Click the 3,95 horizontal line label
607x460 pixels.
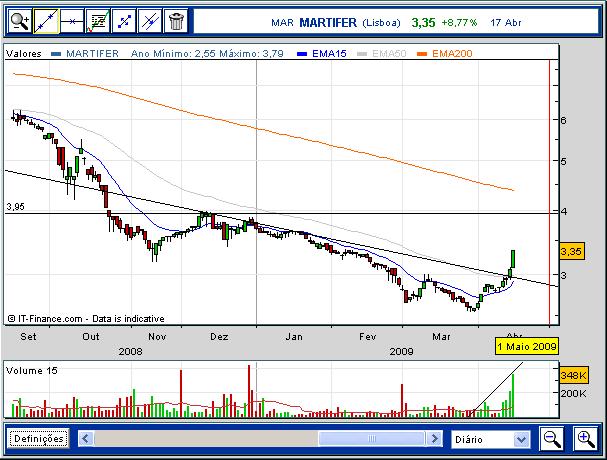click(x=15, y=206)
